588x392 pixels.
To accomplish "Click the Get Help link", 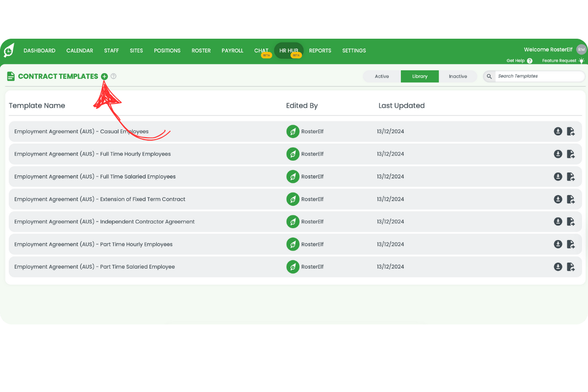I will click(x=515, y=60).
